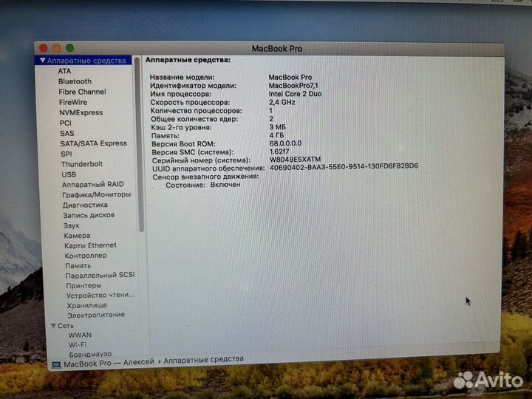532x399 pixels.
Task: Select Контроллер in the sidebar
Action: click(86, 256)
